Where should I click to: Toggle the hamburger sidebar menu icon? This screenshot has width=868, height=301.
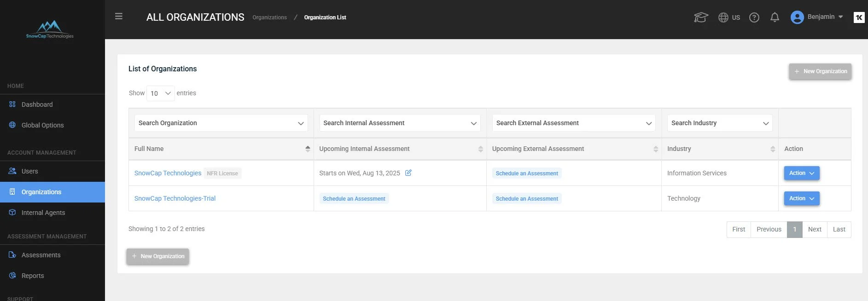(119, 17)
